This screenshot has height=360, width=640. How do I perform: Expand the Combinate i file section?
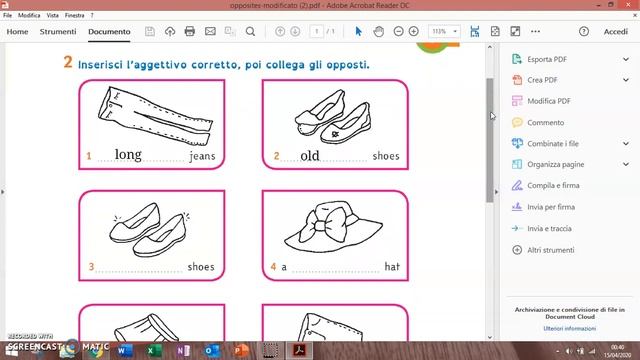click(626, 144)
